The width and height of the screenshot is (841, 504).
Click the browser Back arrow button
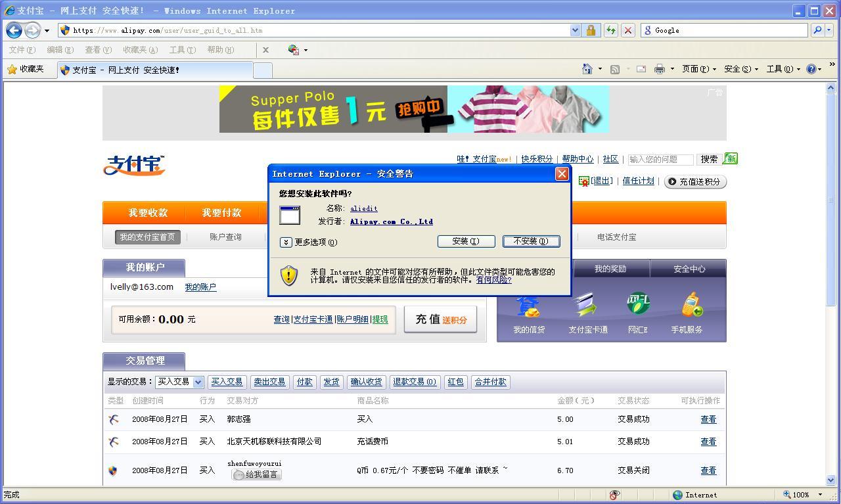14,30
